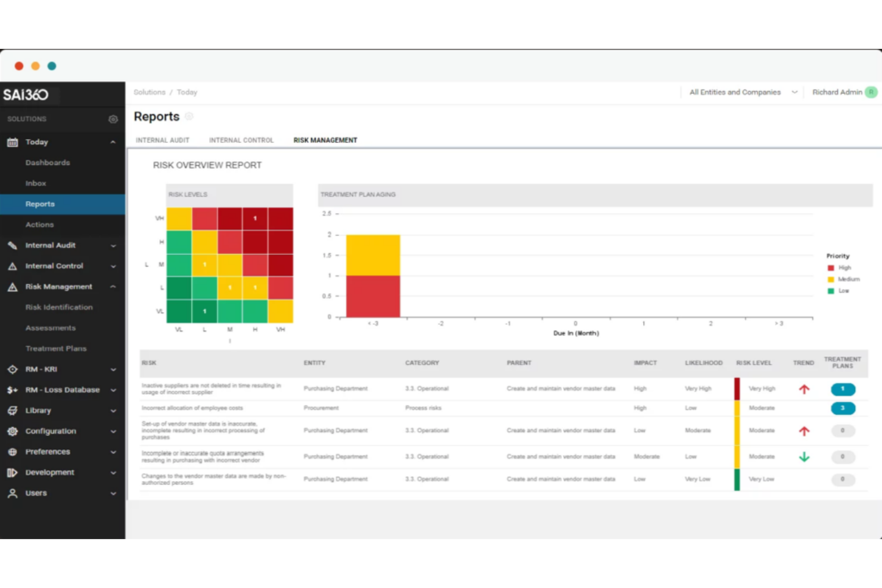Viewport: 882px width, 588px height.
Task: Open the Configuration gear icon
Action: pyautogui.click(x=13, y=431)
